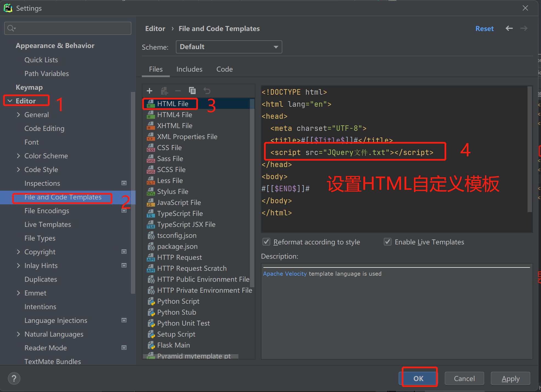541x392 pixels.
Task: Click the project-level icon beside Language Injections
Action: [x=124, y=320]
